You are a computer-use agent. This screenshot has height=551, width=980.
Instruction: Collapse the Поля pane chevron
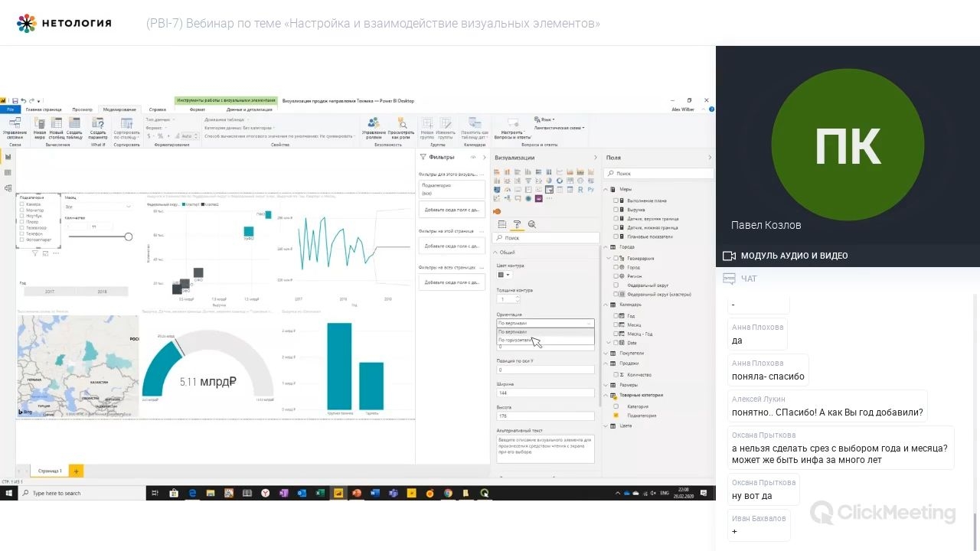coord(709,158)
